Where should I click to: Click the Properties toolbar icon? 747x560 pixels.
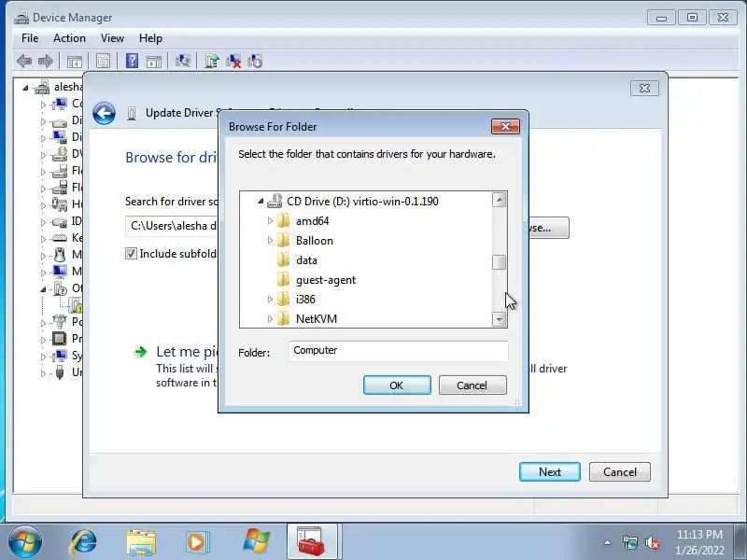pos(103,61)
